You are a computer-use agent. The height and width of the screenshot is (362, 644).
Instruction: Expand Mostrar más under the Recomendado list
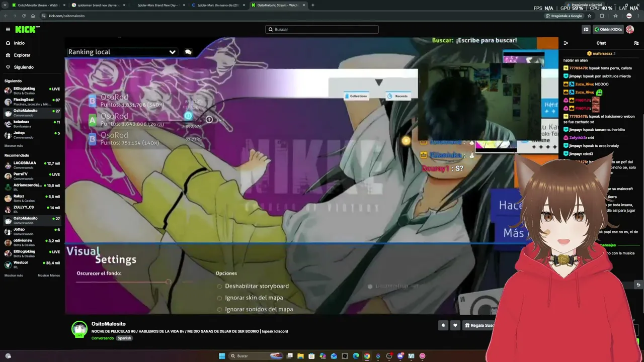pos(14,275)
